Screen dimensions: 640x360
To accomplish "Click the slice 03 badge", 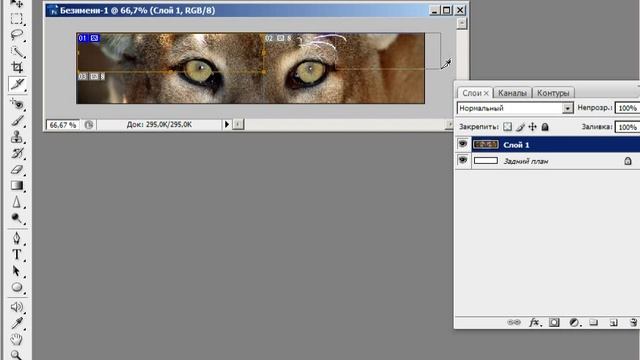I will point(91,76).
